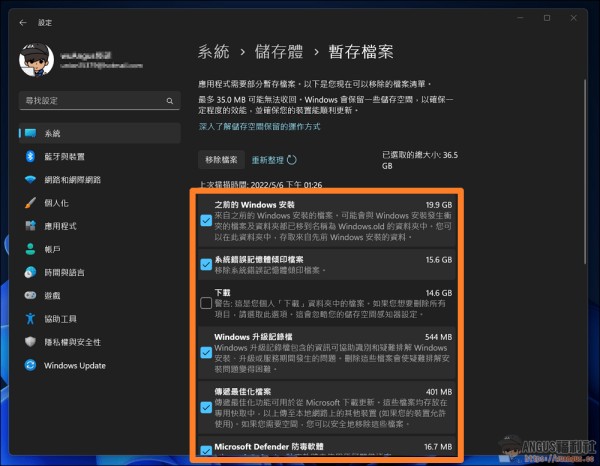Viewport: 600px width, 466px height.
Task: Click the accessibility figure icon for 協助工具
Action: 30,319
